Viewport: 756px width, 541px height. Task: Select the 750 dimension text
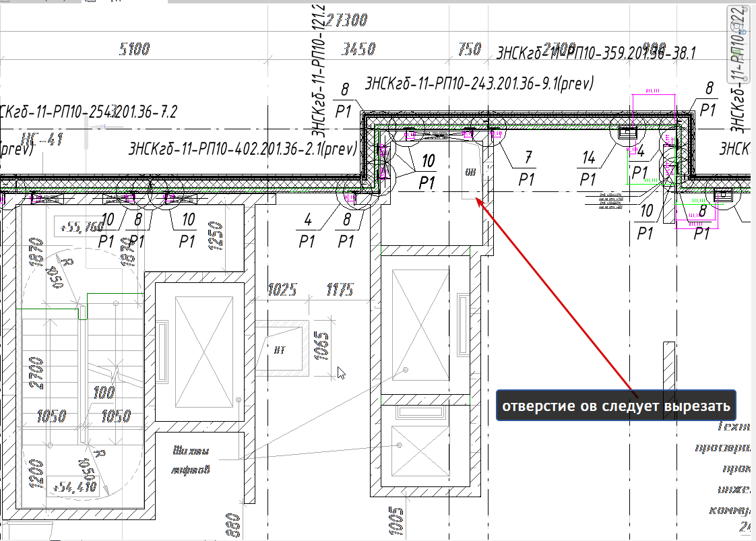pos(470,49)
